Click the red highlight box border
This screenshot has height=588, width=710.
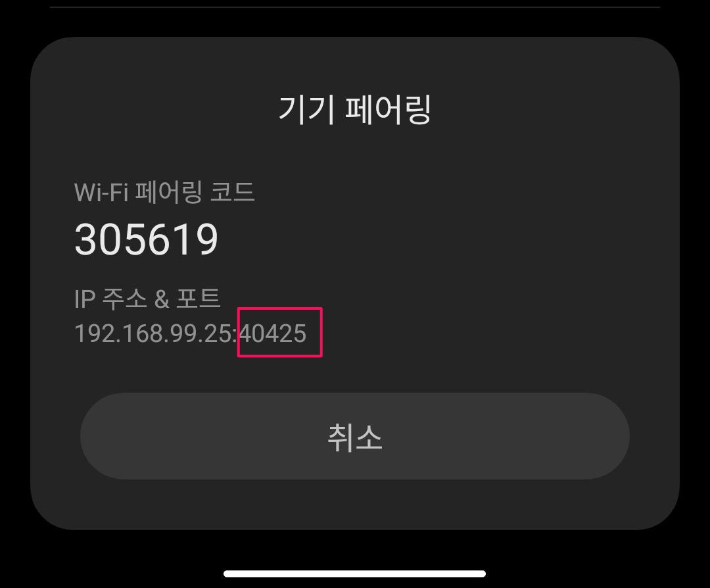[x=280, y=308]
